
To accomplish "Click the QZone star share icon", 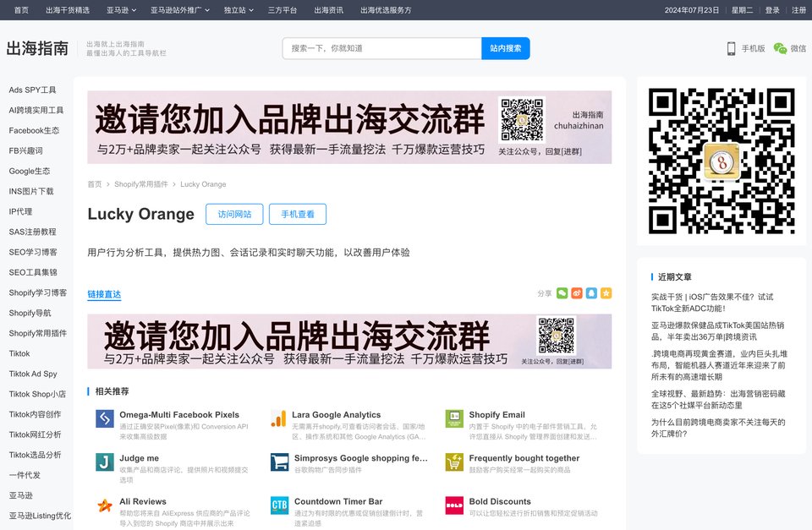I will coord(606,293).
